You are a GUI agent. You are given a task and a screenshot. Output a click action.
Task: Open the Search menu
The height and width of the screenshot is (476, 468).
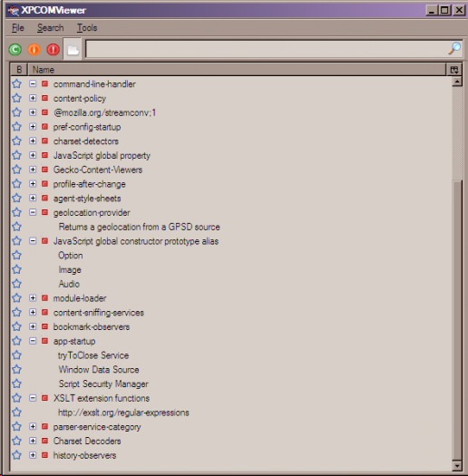(x=51, y=28)
